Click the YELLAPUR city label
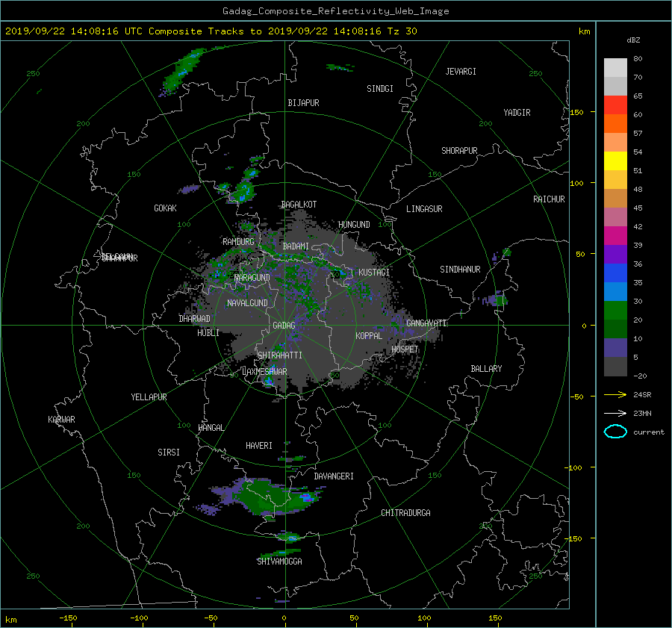The image size is (672, 628). point(149,397)
